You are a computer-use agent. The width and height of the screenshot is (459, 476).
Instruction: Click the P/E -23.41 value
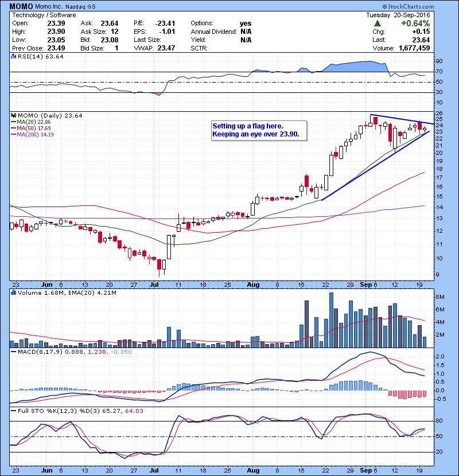pos(165,24)
